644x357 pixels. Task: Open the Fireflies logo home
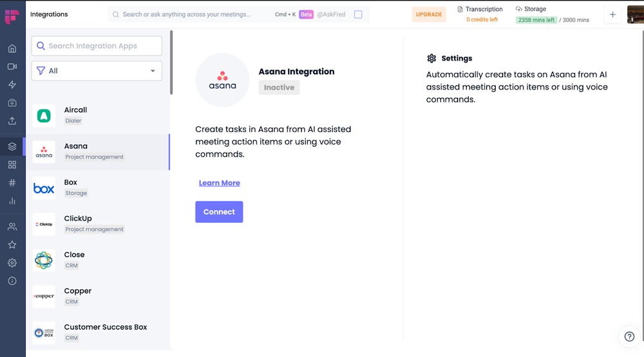(x=12, y=17)
